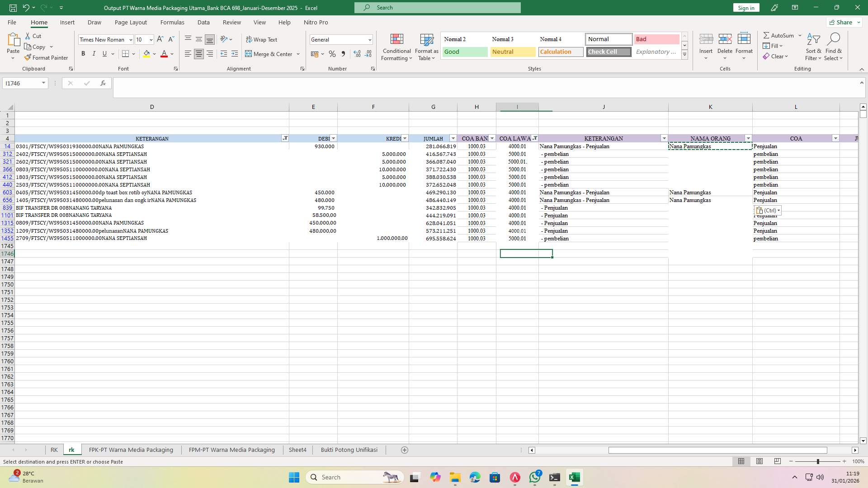Switch to the Data ribbon tab
This screenshot has width=868, height=488.
(203, 22)
